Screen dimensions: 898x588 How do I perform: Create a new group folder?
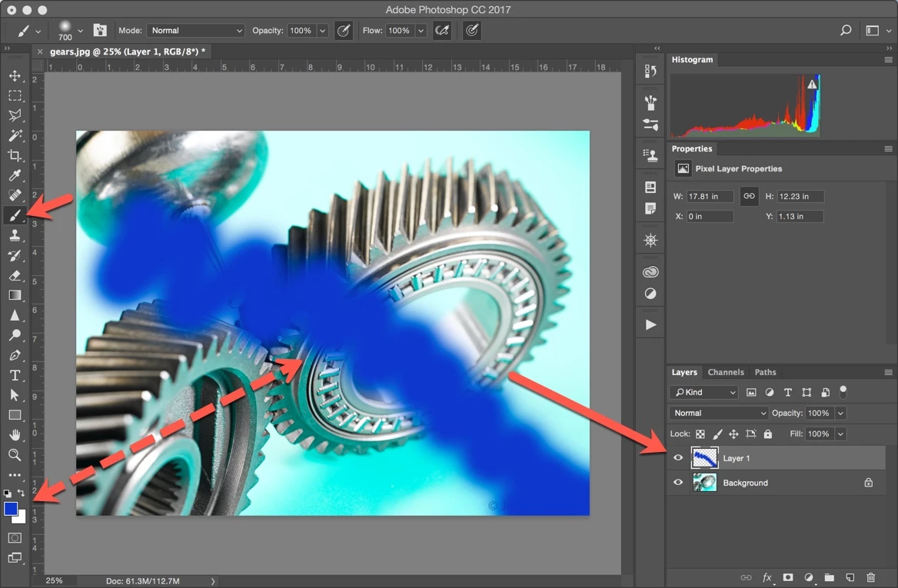pyautogui.click(x=830, y=577)
